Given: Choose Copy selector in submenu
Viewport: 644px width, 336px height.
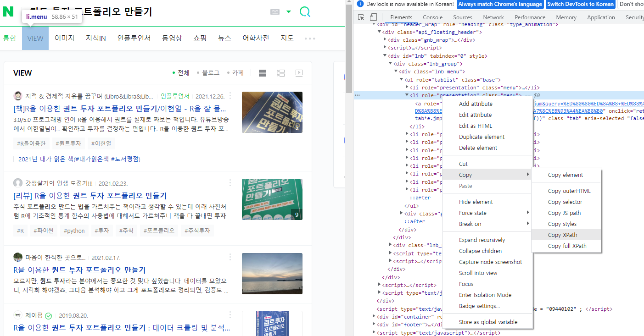Looking at the screenshot, I should [x=566, y=202].
